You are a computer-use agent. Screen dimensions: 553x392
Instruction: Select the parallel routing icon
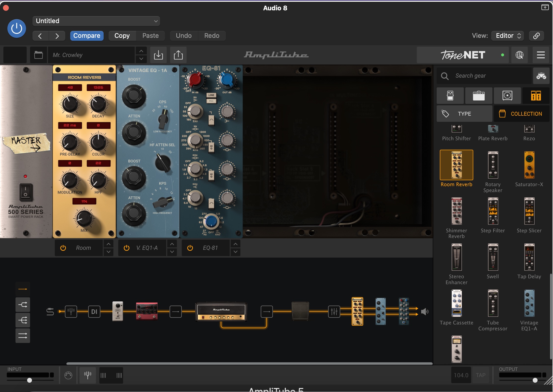[23, 336]
